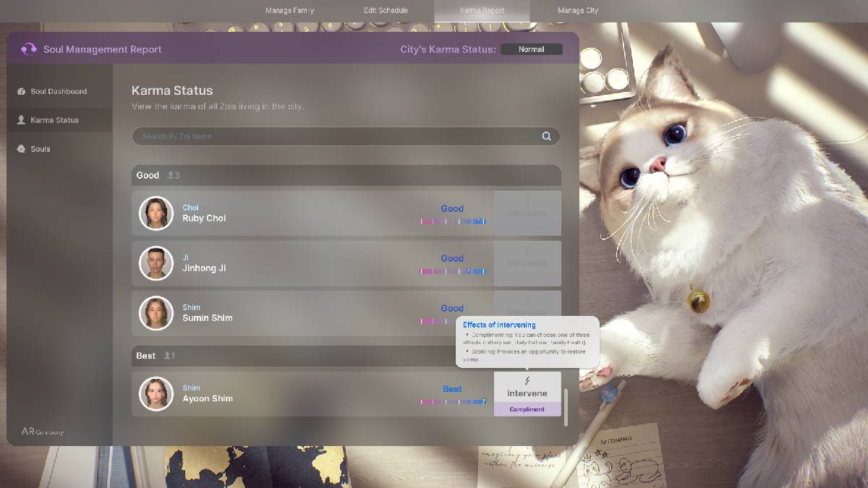Click Intervene for Jinhong Ji

click(x=527, y=263)
